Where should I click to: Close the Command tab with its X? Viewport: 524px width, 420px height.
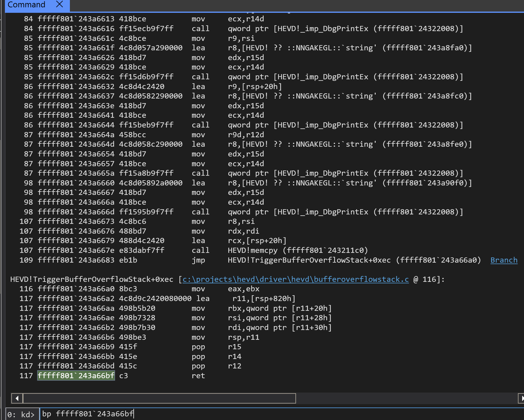coord(60,4)
